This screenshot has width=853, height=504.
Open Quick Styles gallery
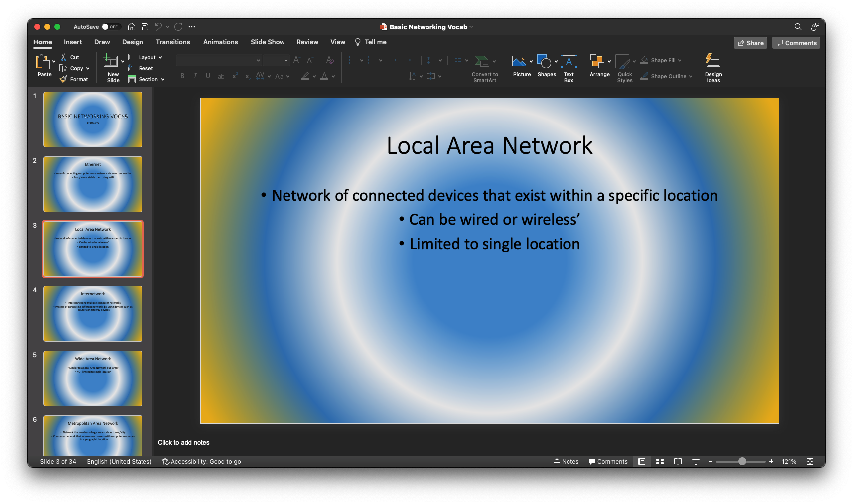pos(624,68)
